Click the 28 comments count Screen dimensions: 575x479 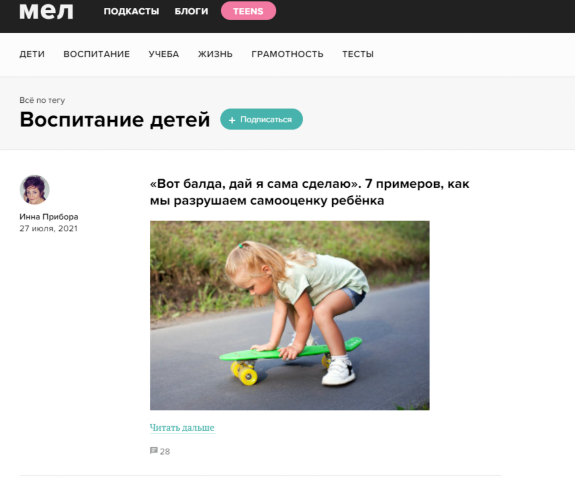[165, 451]
